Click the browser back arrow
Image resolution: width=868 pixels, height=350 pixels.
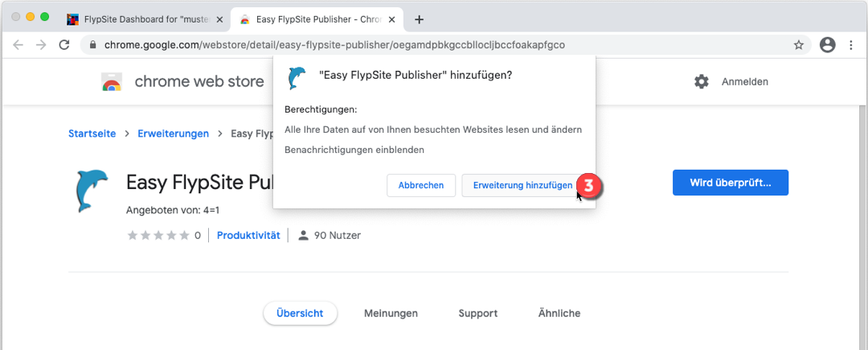click(18, 45)
